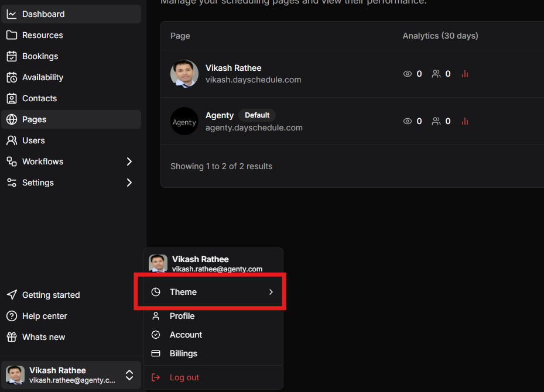Click the Help center question icon
Image resolution: width=544 pixels, height=392 pixels.
tap(12, 316)
